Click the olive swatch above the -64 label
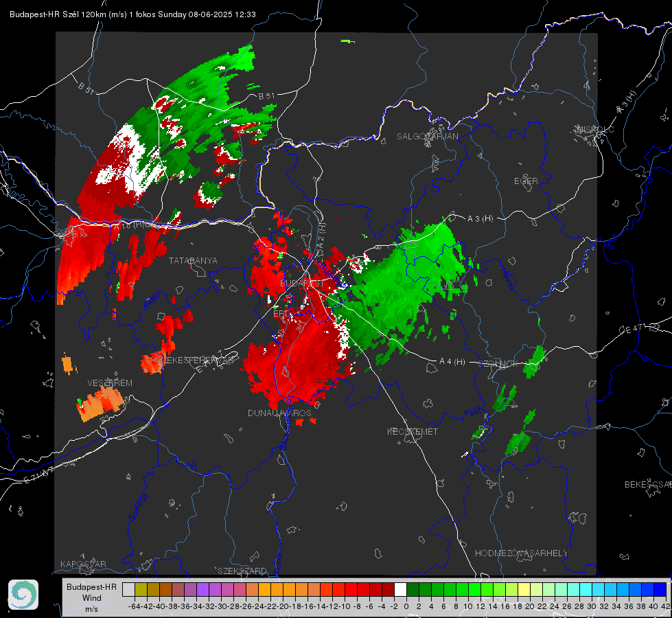The width and height of the screenshot is (672, 618). (141, 589)
